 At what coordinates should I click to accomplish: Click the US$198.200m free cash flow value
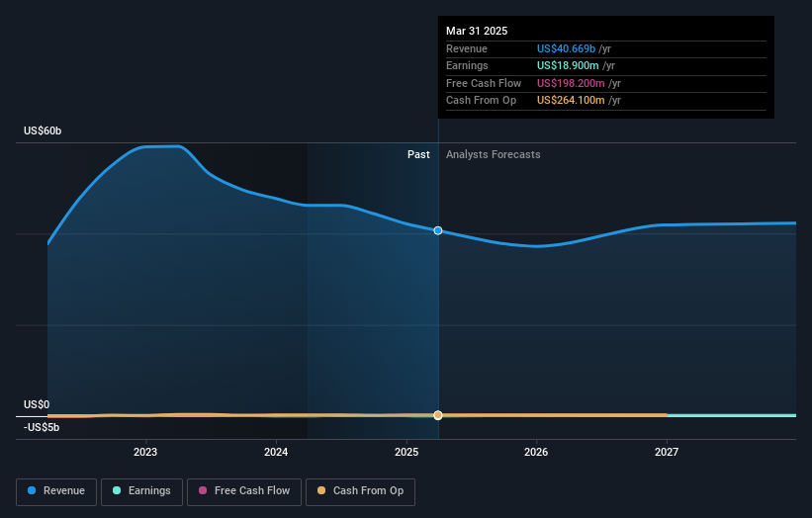pos(571,83)
